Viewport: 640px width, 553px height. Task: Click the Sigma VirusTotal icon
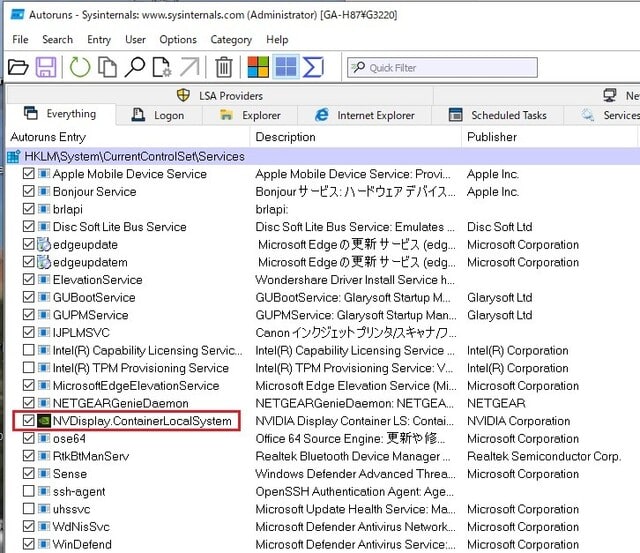click(313, 67)
